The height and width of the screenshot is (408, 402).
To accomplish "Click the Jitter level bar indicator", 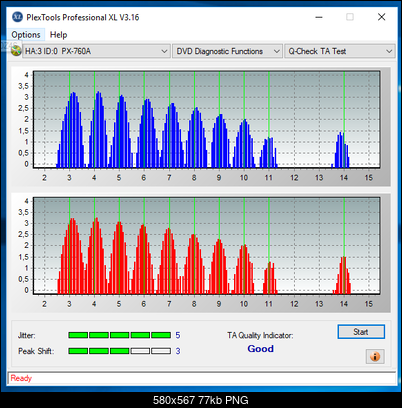I will click(120, 335).
